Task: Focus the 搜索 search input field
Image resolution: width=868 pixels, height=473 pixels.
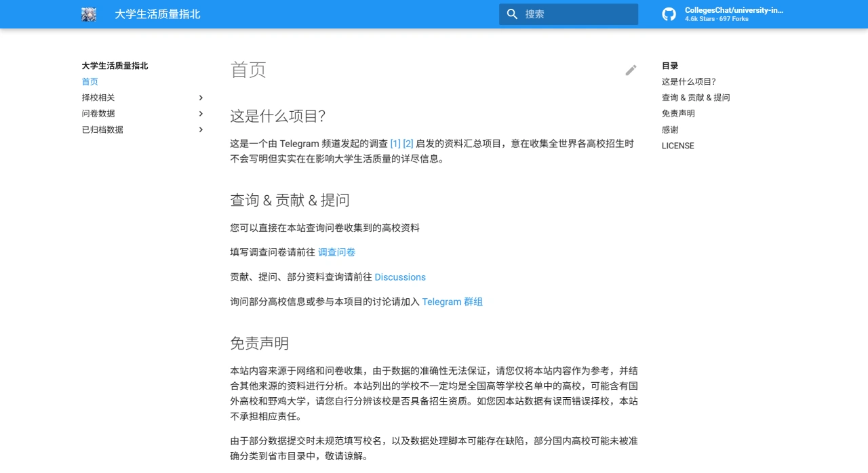Action: (568, 14)
